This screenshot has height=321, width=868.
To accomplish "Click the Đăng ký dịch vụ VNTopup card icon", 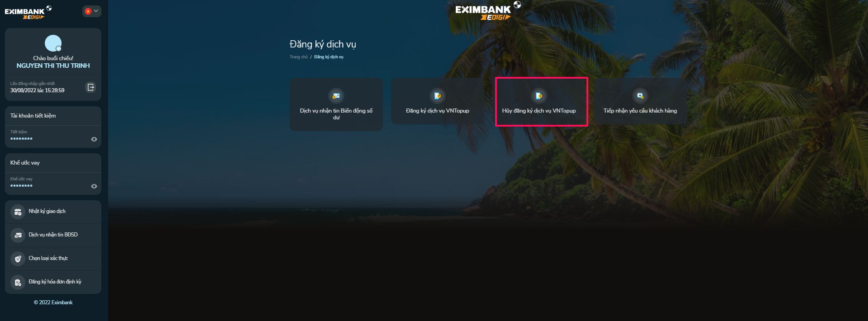I will [438, 96].
